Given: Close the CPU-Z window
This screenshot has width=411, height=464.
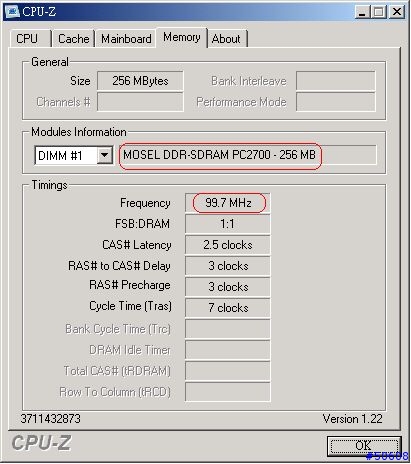Looking at the screenshot, I should coord(397,12).
